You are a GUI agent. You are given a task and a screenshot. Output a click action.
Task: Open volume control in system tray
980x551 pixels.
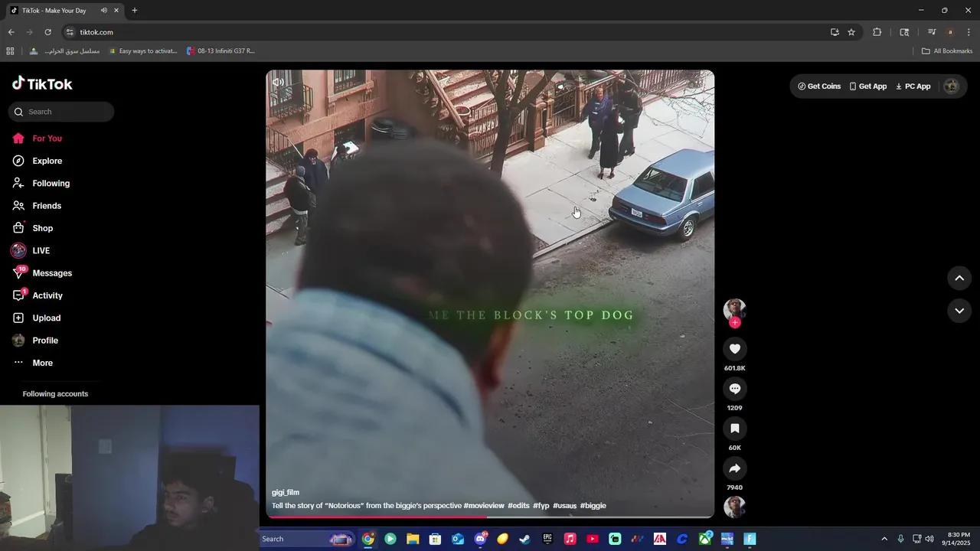(929, 539)
